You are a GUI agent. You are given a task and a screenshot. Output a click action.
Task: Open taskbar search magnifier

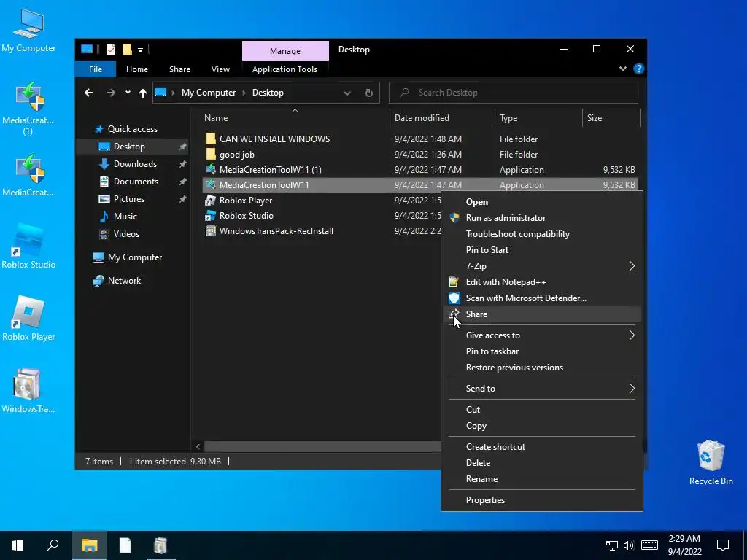pos(53,545)
